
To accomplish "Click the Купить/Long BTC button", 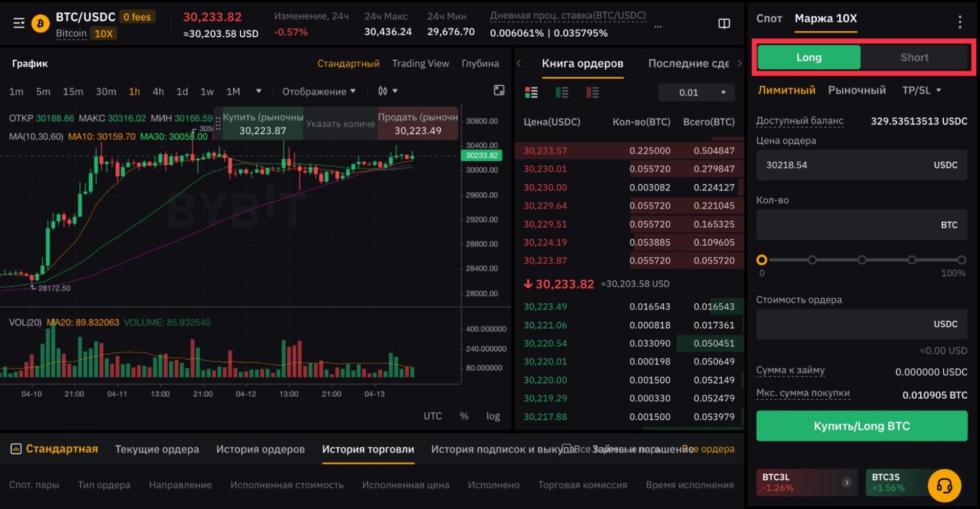I will pyautogui.click(x=861, y=426).
